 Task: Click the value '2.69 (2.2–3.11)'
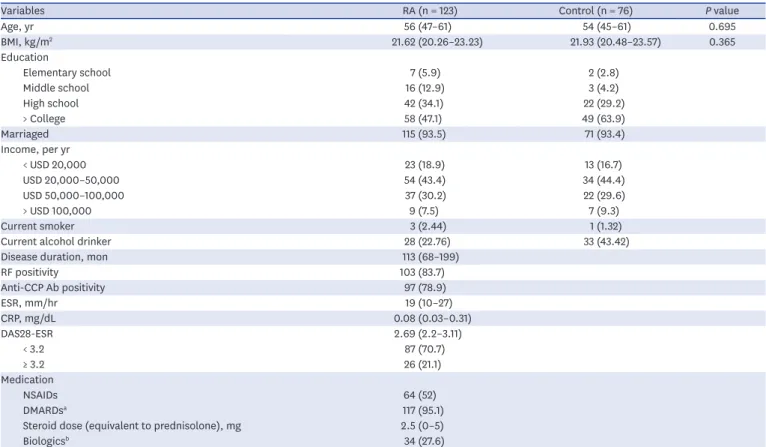428,334
